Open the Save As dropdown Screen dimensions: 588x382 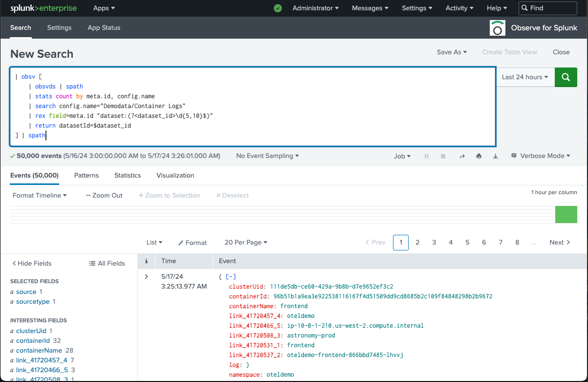point(452,52)
